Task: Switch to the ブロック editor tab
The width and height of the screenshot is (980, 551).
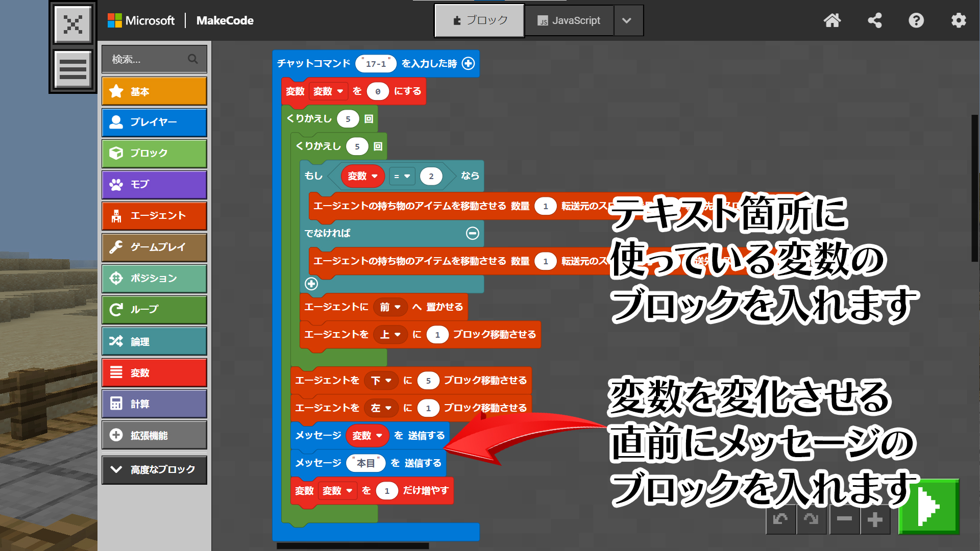Action: (x=479, y=20)
